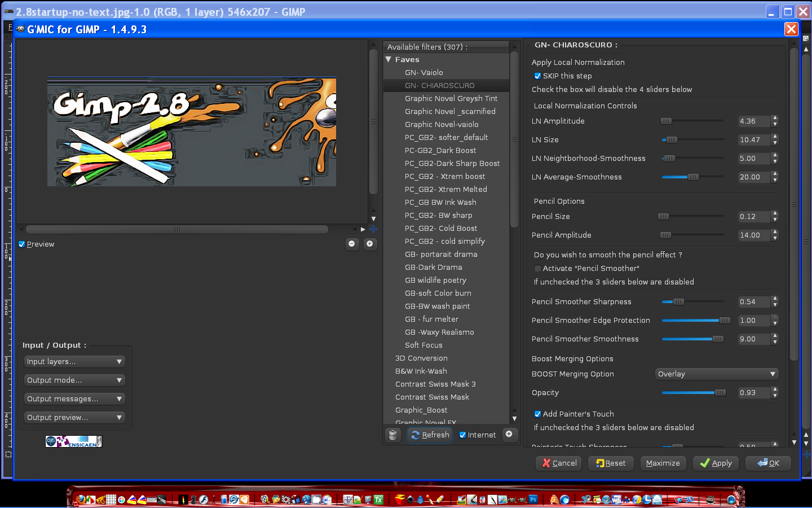Decrease LN Size with down stepper arrow
Viewport: 812px width, 508px height.
pyautogui.click(x=775, y=143)
